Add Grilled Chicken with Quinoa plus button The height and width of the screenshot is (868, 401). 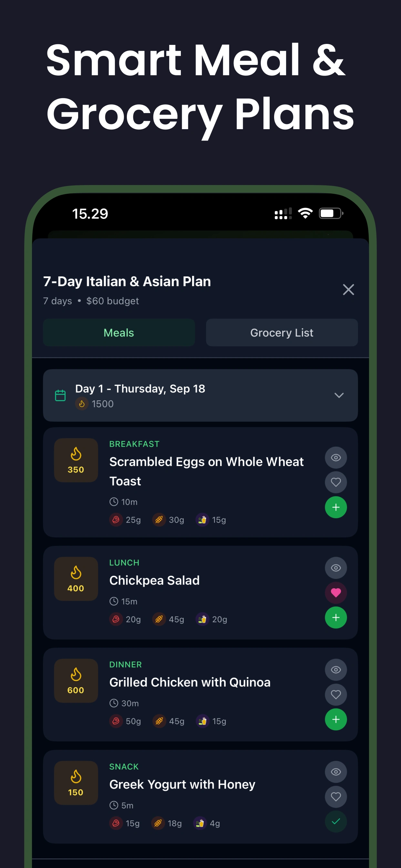pos(336,719)
